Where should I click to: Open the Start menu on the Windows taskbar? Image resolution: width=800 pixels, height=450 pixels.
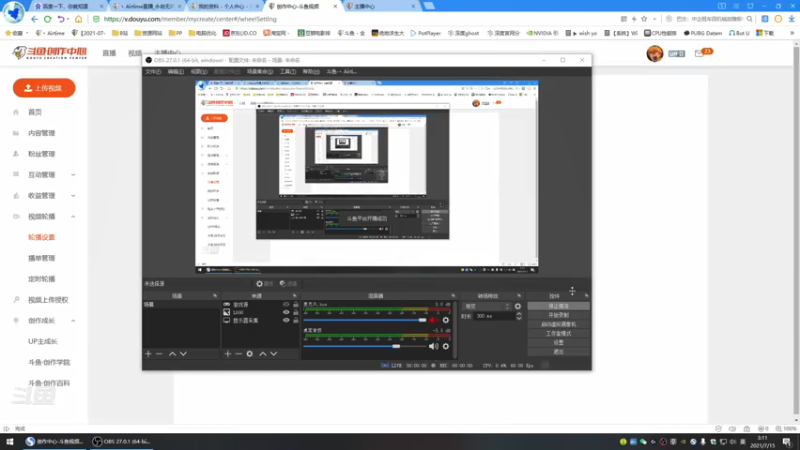pos(10,441)
